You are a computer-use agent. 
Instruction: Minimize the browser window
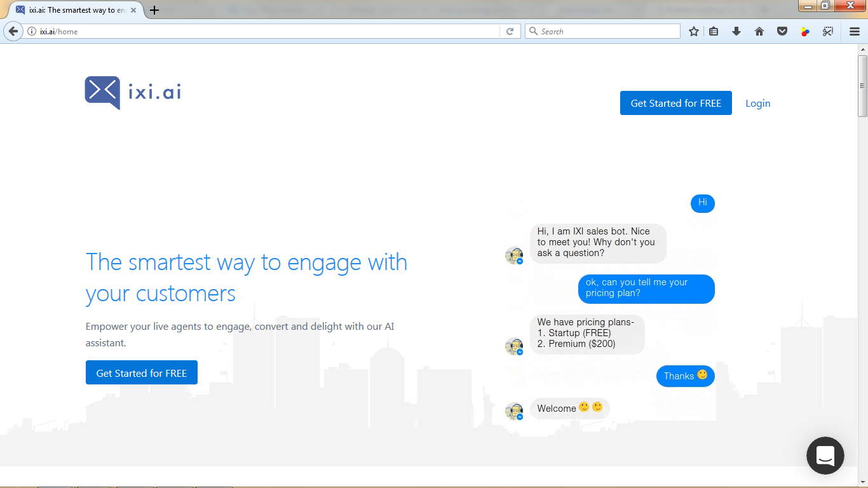pos(808,6)
